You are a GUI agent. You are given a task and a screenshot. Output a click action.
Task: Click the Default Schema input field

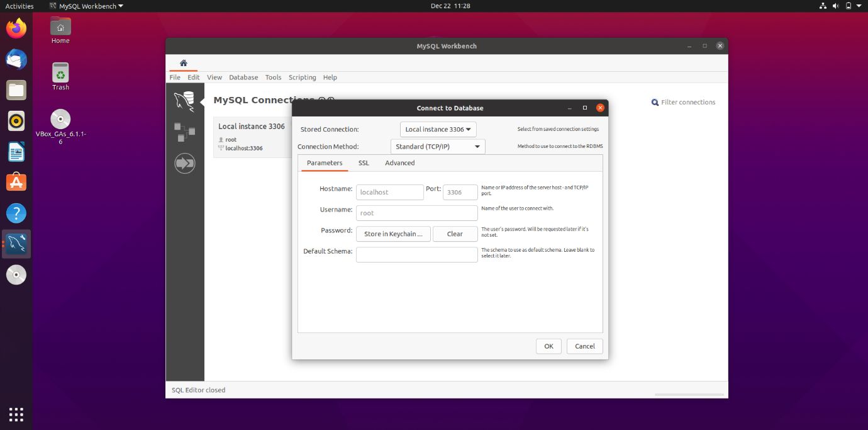coord(416,255)
